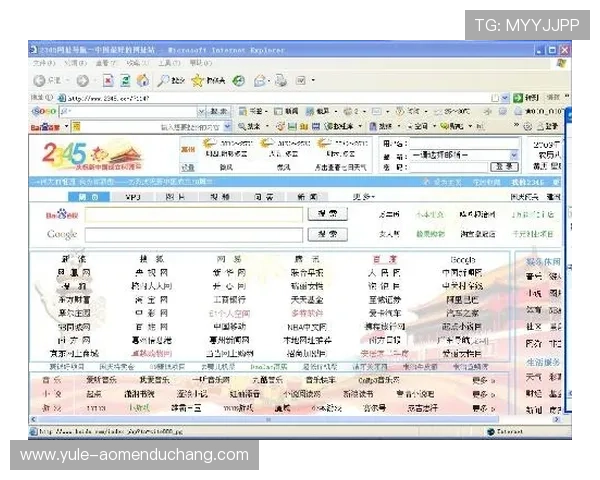Open dropdown arrow next to Baidu toolbar logo

(x=66, y=126)
